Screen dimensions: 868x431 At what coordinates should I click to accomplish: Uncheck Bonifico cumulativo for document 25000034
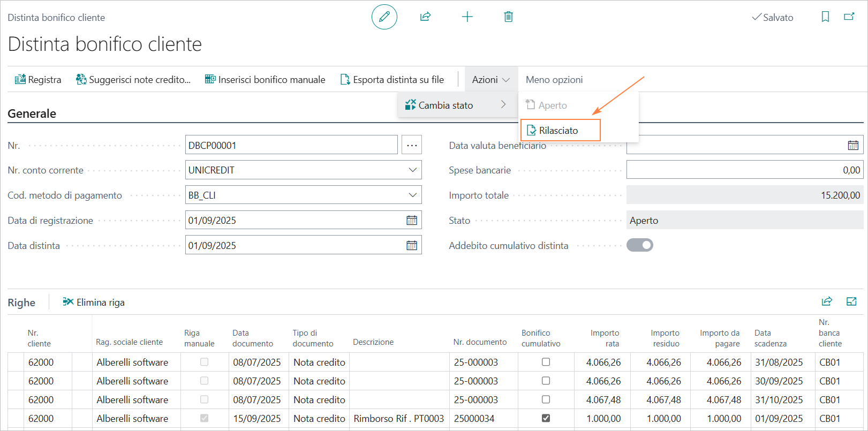point(546,418)
